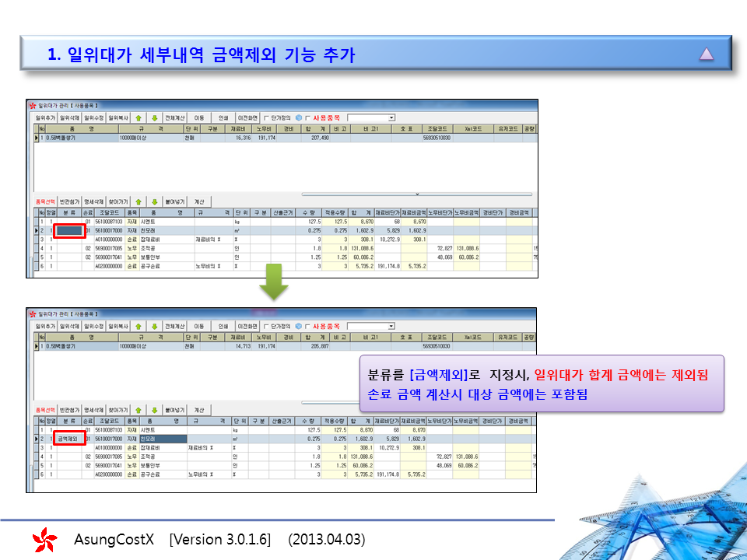747x560 pixels.
Task: Select the 빈칸첨가 tab in the lower window
Action: tap(71, 409)
